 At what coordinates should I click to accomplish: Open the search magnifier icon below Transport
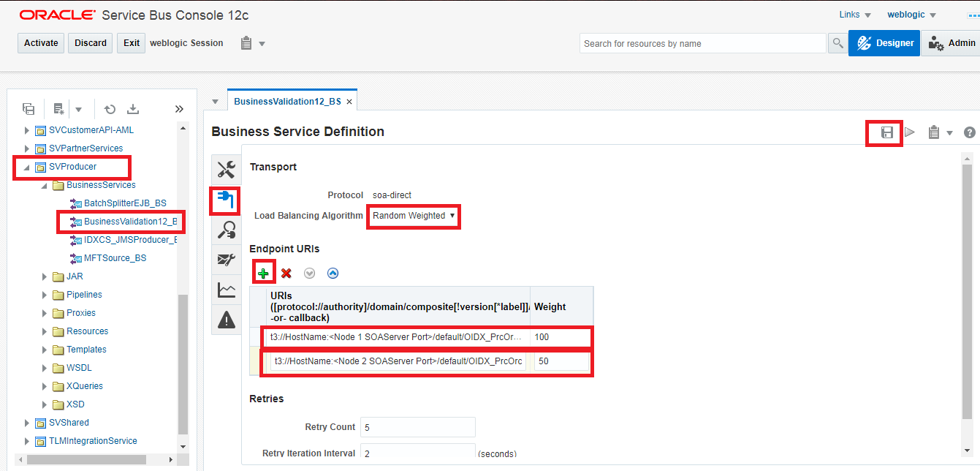click(226, 230)
